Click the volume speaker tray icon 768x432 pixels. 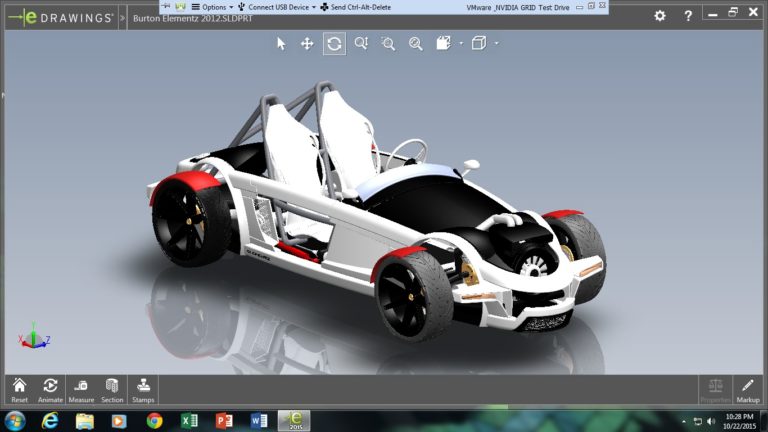(711, 421)
